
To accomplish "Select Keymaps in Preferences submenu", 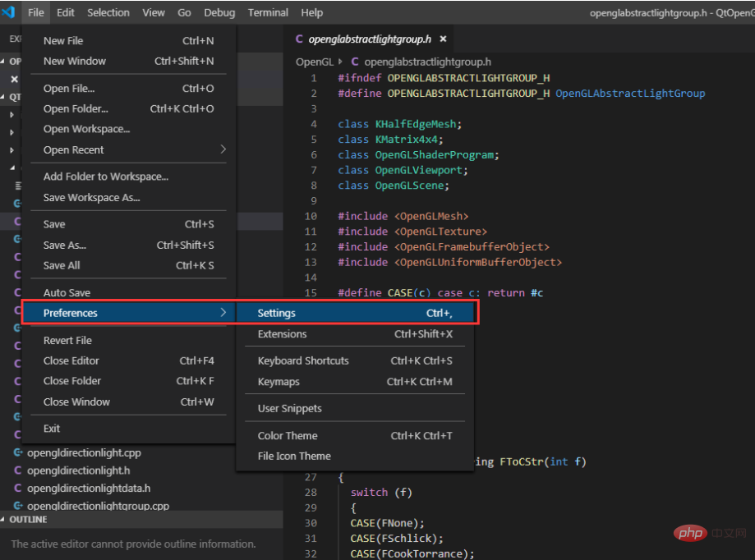I will [355, 382].
